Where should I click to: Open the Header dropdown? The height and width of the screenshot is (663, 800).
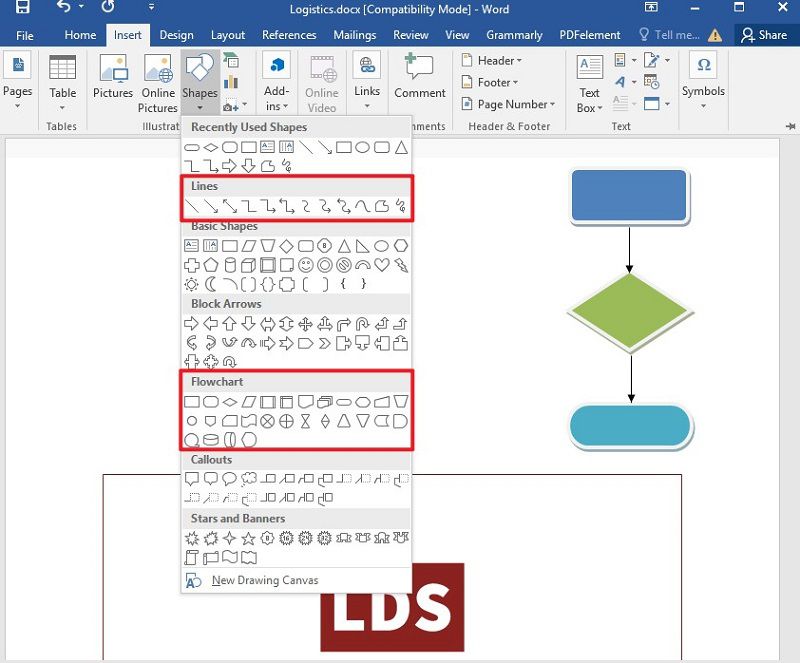point(492,60)
